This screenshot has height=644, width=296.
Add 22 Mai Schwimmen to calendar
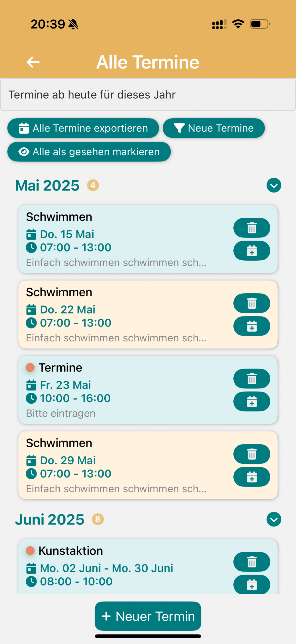(x=251, y=326)
